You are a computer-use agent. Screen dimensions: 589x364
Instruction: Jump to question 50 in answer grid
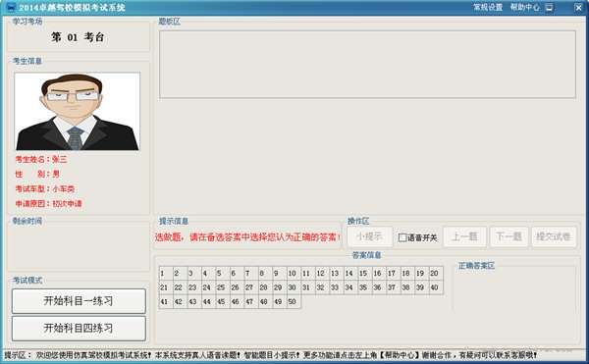coord(294,302)
